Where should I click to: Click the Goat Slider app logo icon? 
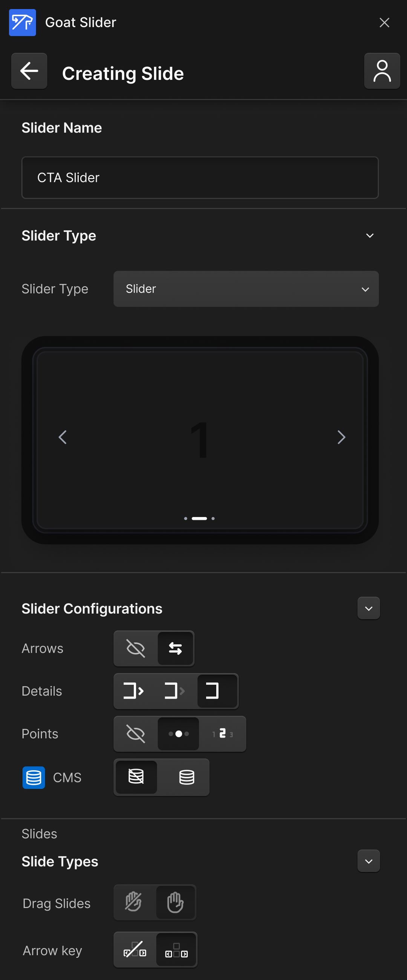tap(22, 23)
